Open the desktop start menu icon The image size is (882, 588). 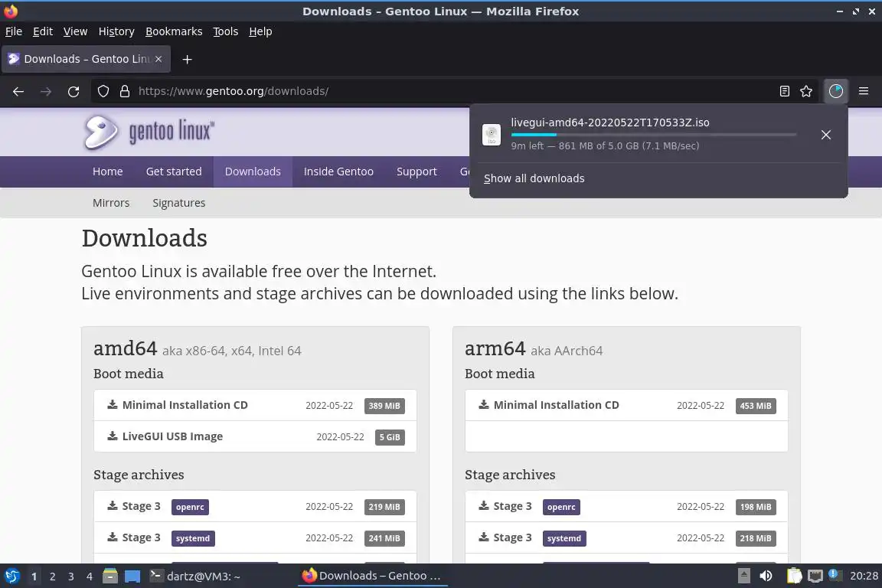(11, 577)
